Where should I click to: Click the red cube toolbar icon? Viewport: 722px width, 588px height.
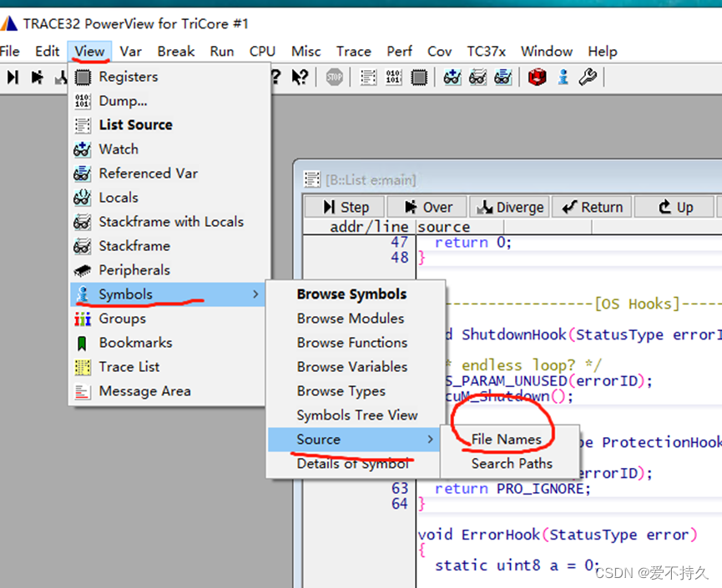[x=537, y=77]
